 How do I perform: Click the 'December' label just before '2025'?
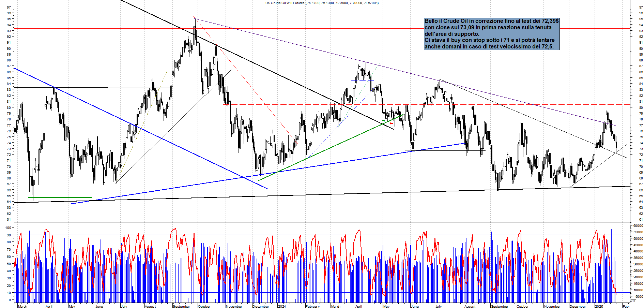[578, 306]
